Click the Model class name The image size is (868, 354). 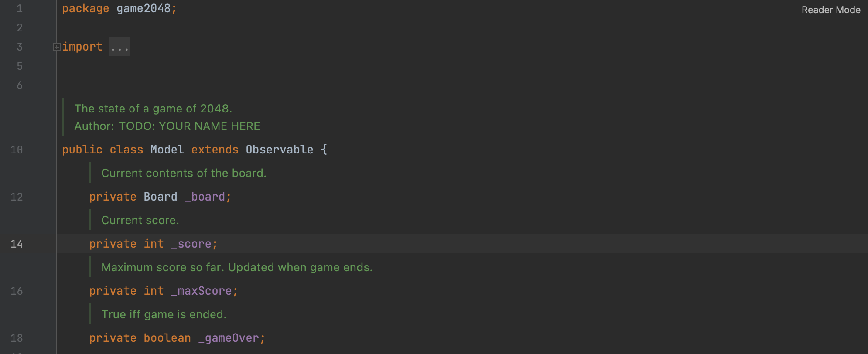pos(167,150)
